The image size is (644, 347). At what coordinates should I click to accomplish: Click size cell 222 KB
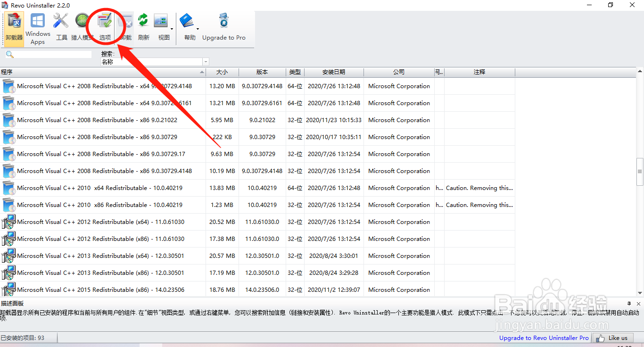tap(222, 137)
